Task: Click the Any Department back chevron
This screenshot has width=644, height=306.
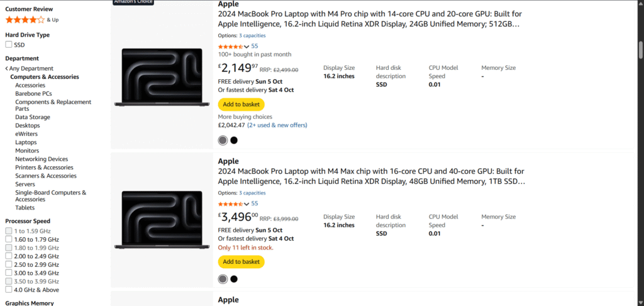Action: tap(7, 69)
